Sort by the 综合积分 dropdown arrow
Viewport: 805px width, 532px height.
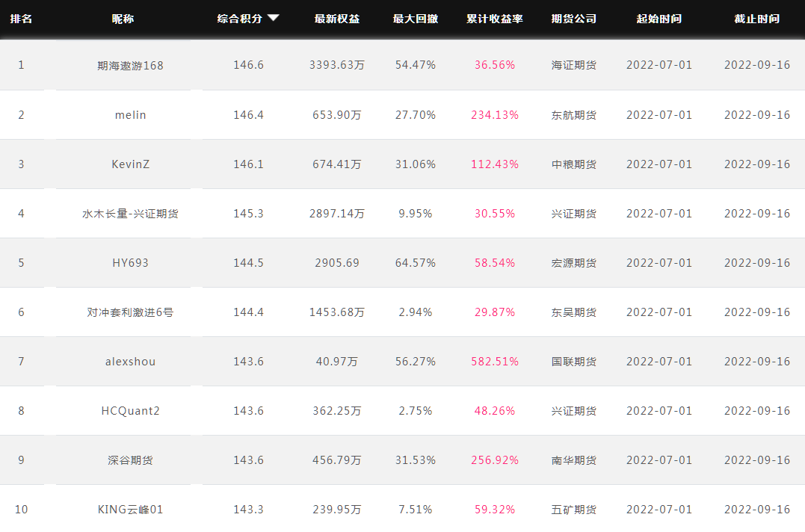point(273,18)
